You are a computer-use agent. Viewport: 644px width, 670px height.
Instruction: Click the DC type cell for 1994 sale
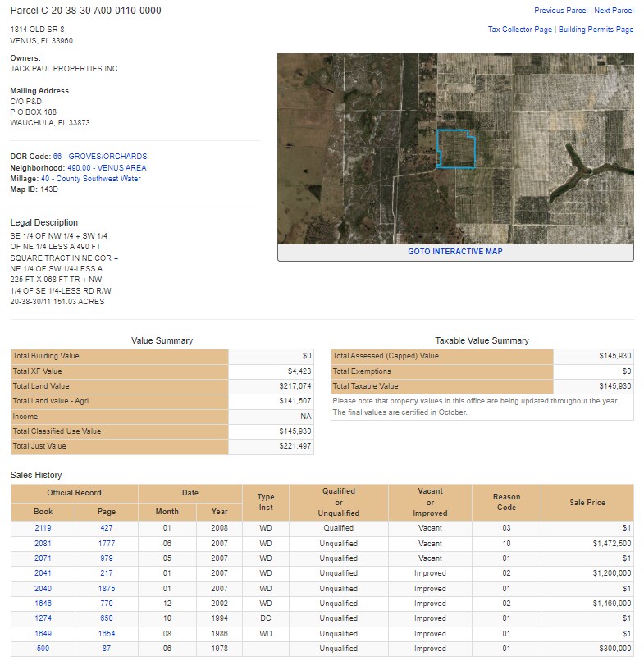pyautogui.click(x=265, y=618)
